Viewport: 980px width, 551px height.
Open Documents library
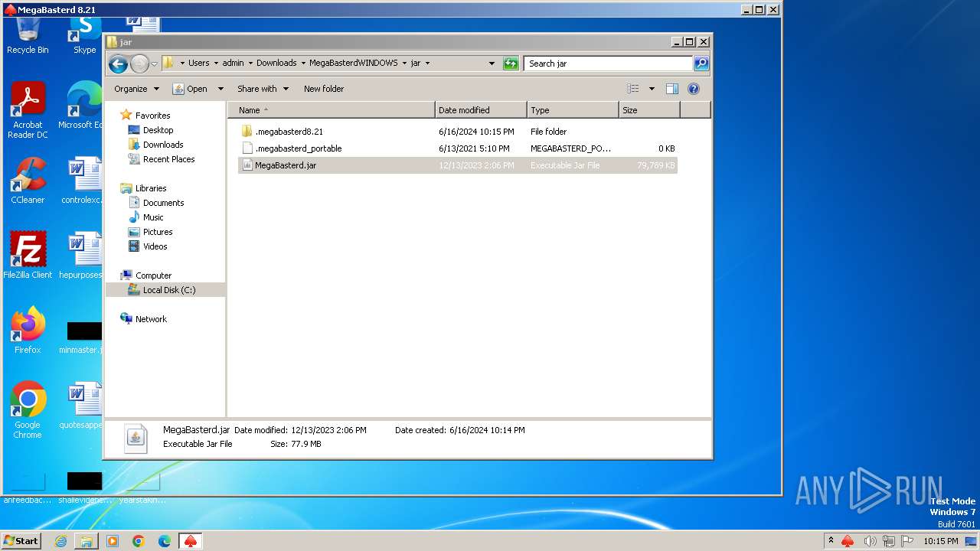(163, 203)
